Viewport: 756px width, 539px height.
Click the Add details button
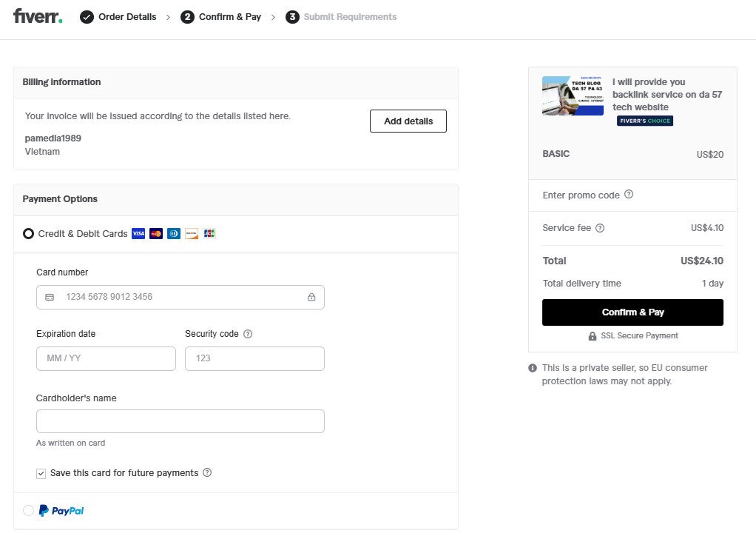point(408,121)
